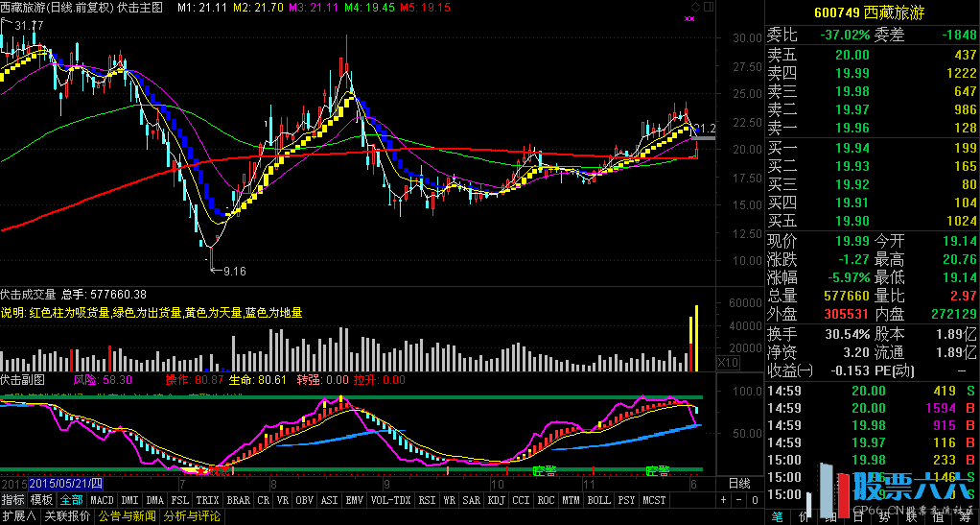Click the split-window layout icon atop chart

point(708,7)
